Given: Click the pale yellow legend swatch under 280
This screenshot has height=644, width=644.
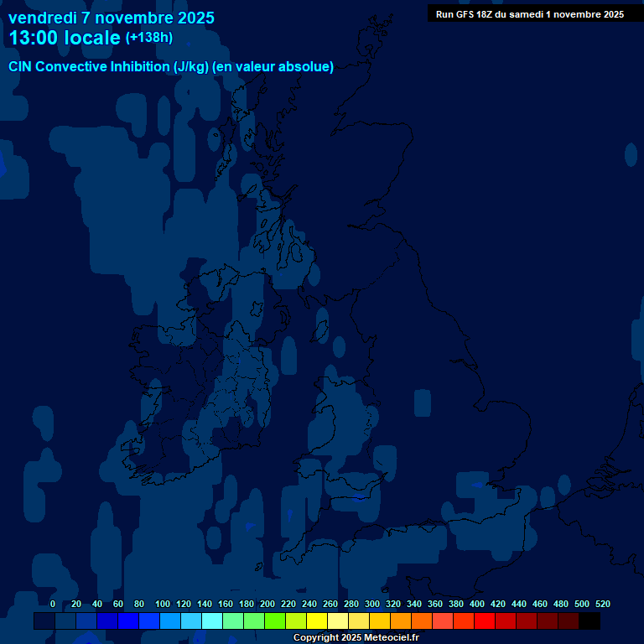Looking at the screenshot, I should pyautogui.click(x=359, y=621).
